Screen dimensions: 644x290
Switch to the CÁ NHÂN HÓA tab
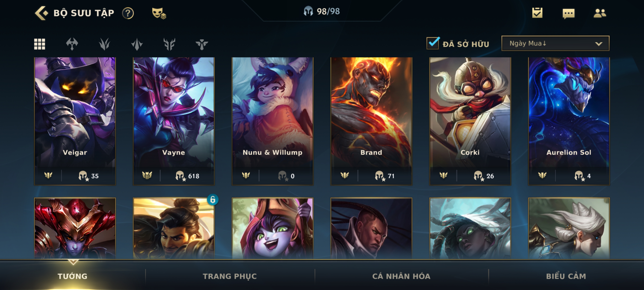pyautogui.click(x=401, y=276)
